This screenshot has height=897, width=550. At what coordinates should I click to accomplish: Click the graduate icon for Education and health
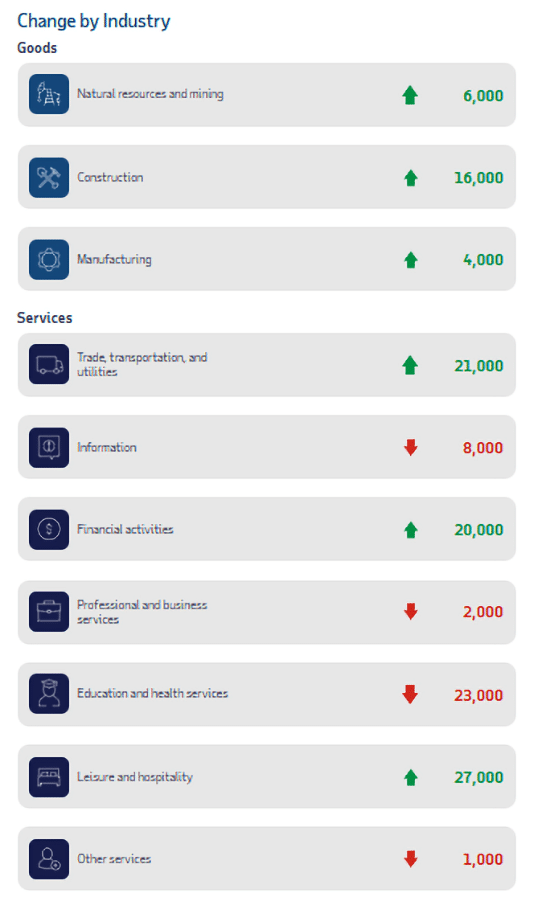pyautogui.click(x=49, y=693)
